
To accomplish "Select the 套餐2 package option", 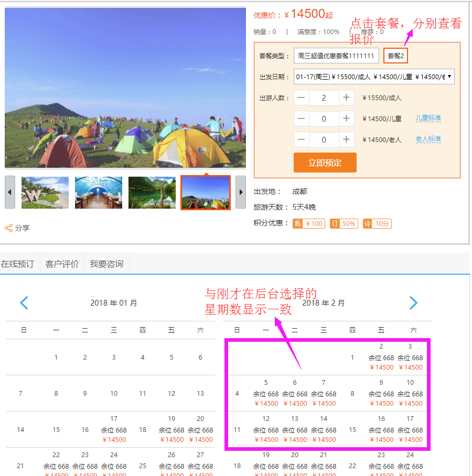I will tap(395, 55).
